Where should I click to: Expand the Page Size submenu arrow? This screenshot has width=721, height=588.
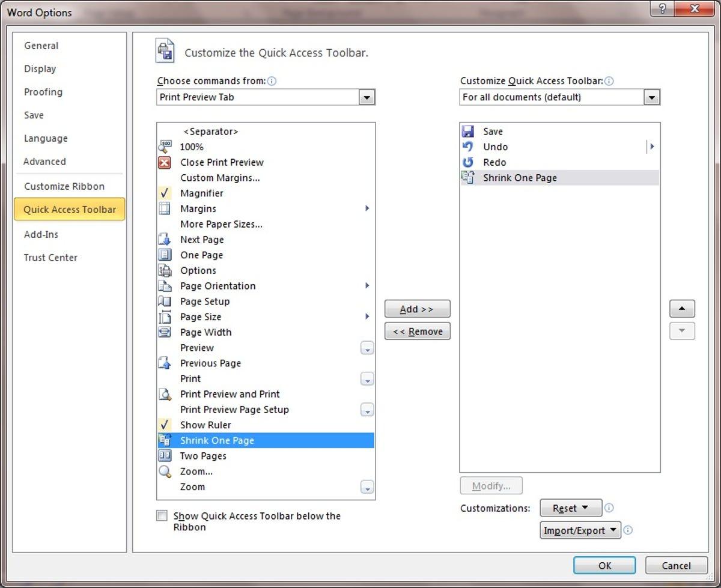(367, 317)
